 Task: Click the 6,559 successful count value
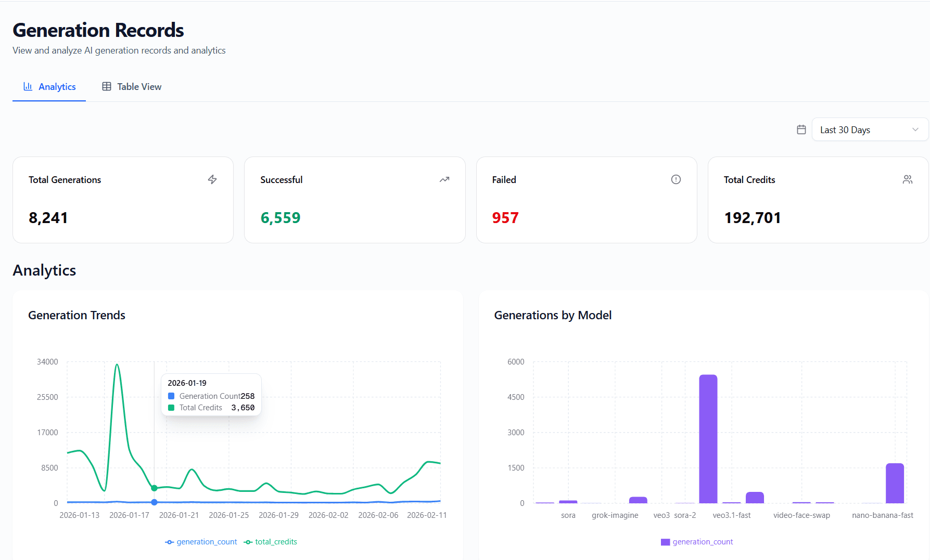coord(281,218)
